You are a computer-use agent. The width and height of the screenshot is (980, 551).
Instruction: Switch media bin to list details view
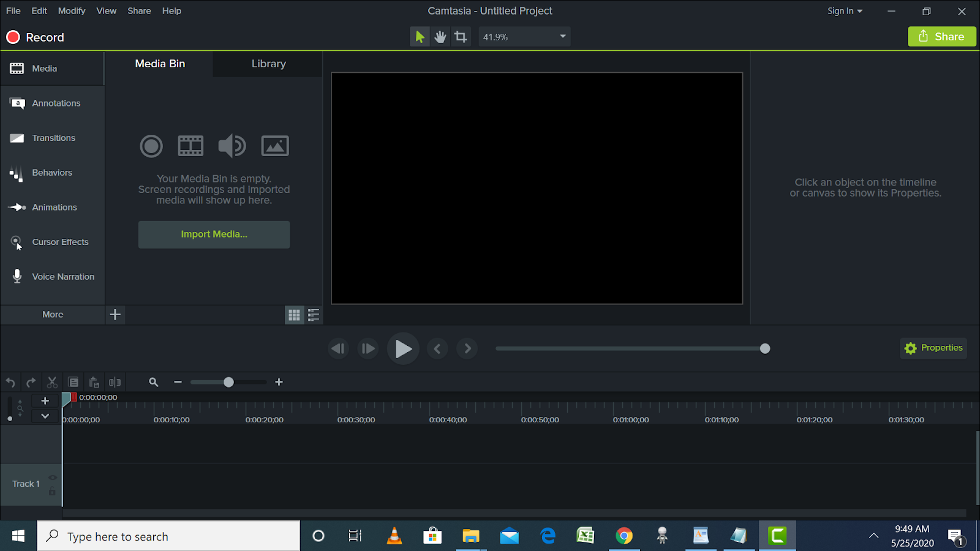coord(314,315)
